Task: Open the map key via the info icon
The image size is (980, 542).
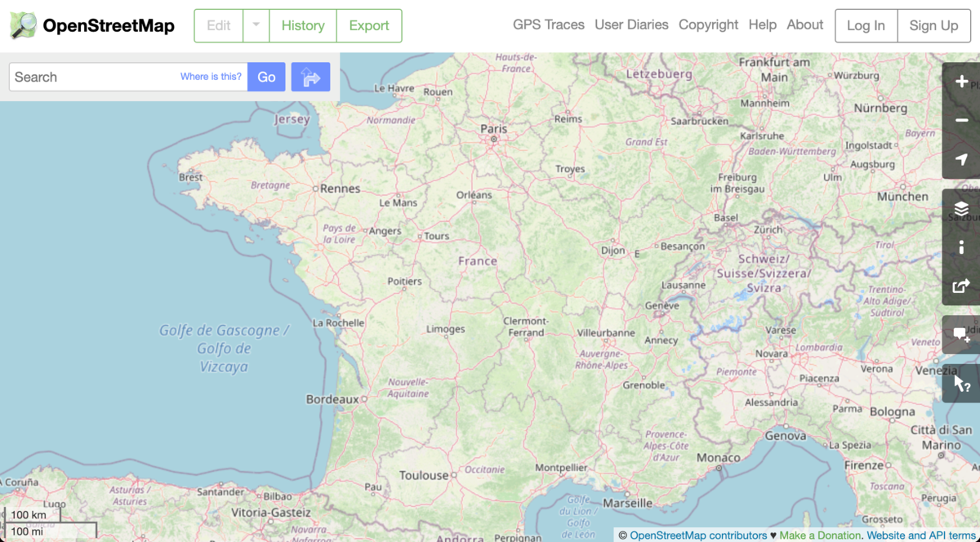Action: (960, 248)
